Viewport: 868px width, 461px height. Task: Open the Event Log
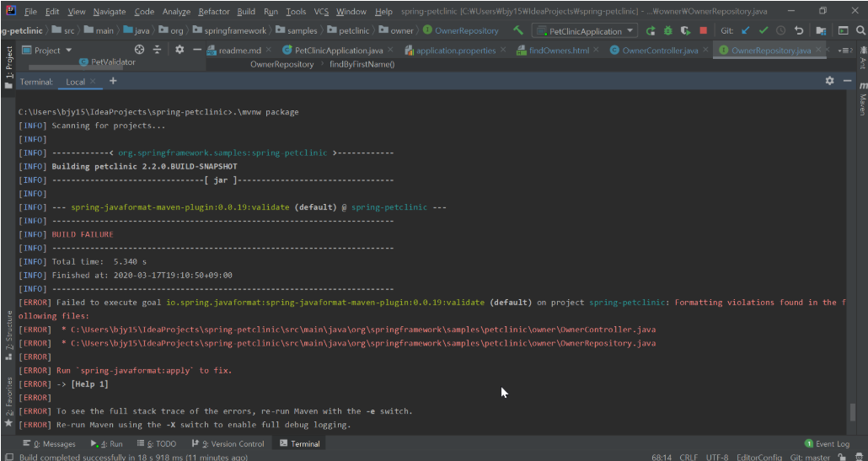click(x=827, y=444)
